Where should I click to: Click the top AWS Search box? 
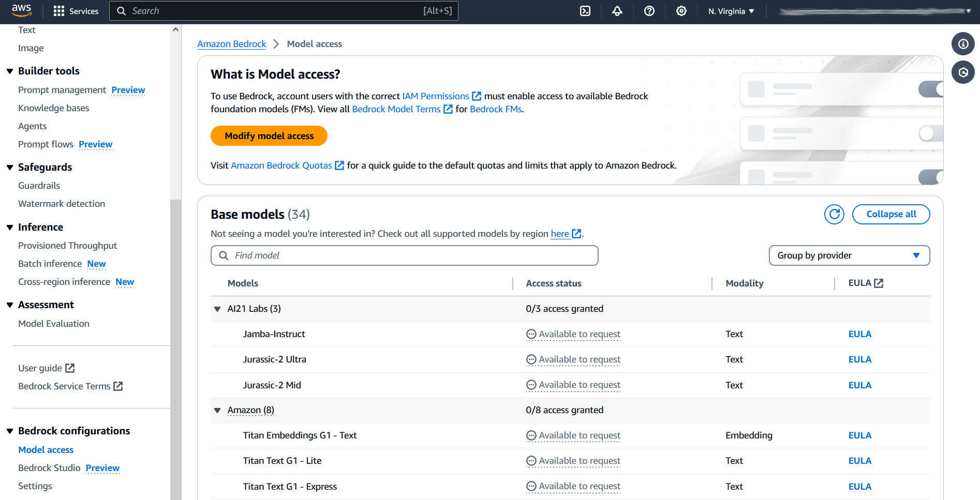coord(284,11)
